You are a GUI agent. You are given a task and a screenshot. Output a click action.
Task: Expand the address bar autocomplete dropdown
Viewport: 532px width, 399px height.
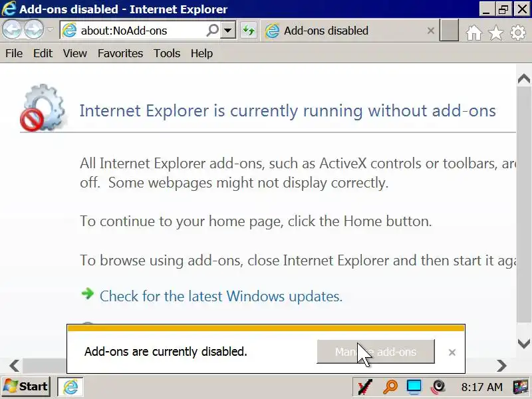[x=228, y=31]
